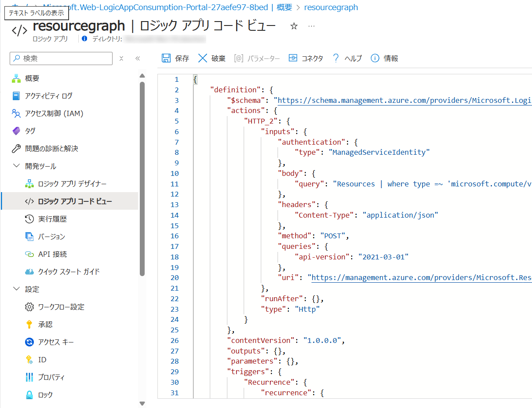Collapse the sidebar with the double chevron
This screenshot has width=532, height=408.
coord(137,58)
